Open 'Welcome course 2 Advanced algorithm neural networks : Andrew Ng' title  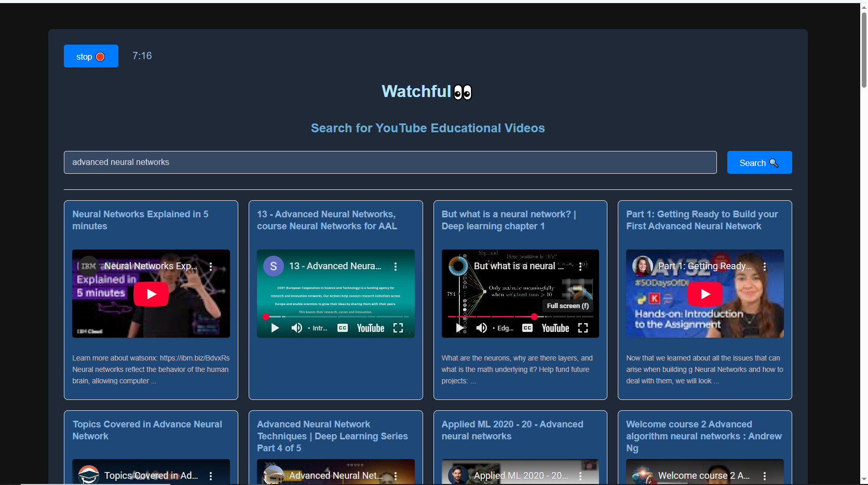(x=704, y=436)
